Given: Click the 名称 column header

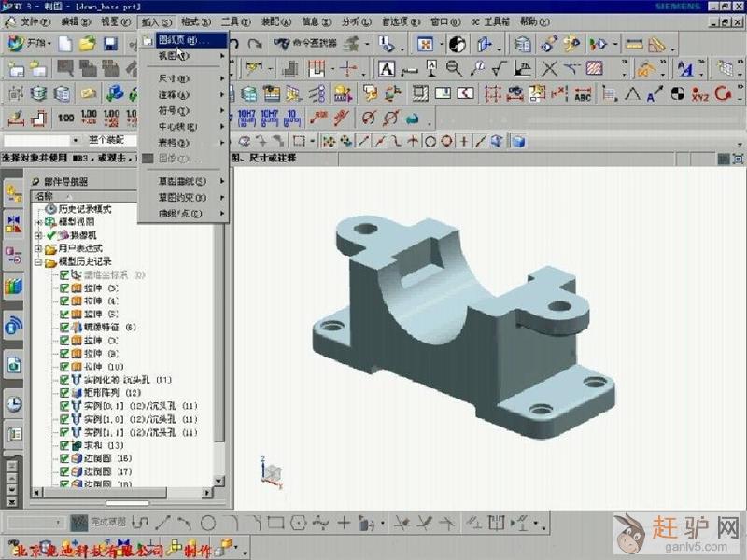Looking at the screenshot, I should (45, 196).
